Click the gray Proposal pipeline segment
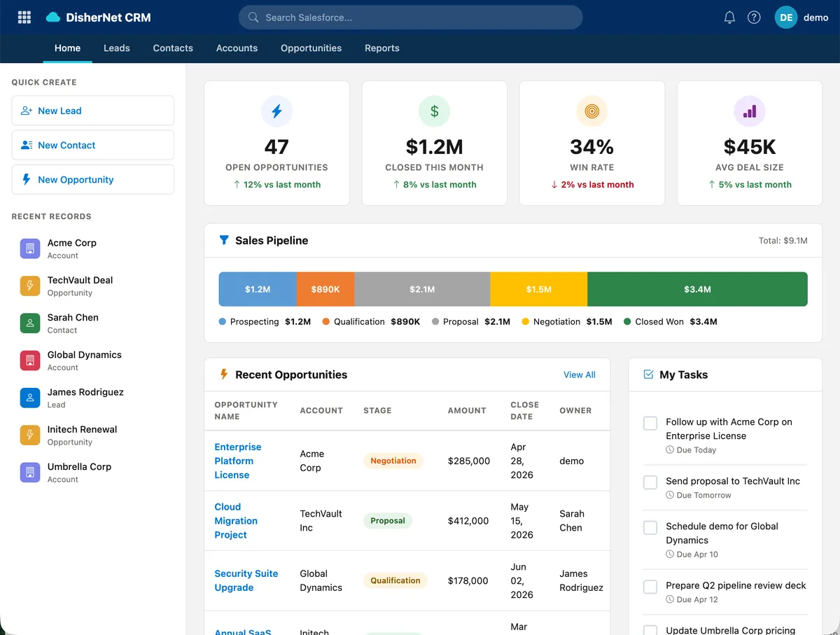840x635 pixels. click(422, 289)
